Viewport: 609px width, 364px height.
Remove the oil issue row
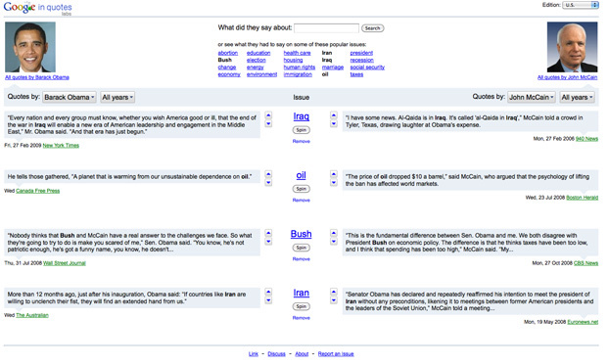(301, 201)
